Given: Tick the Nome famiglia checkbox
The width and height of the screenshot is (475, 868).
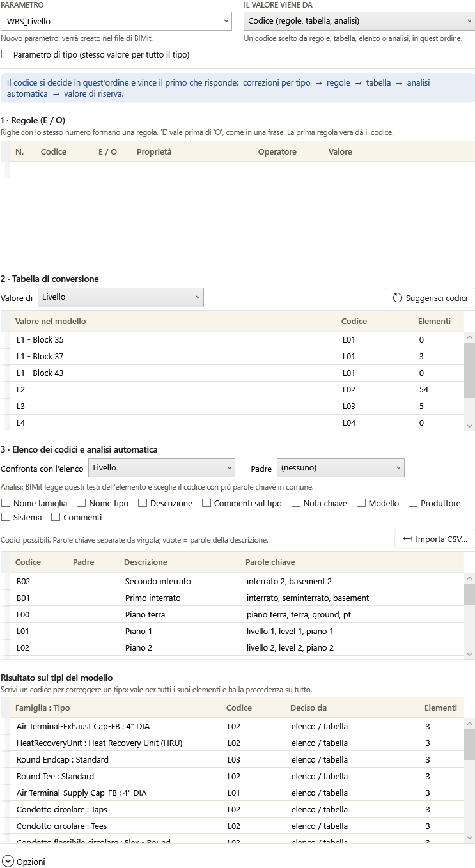Looking at the screenshot, I should coord(6,503).
